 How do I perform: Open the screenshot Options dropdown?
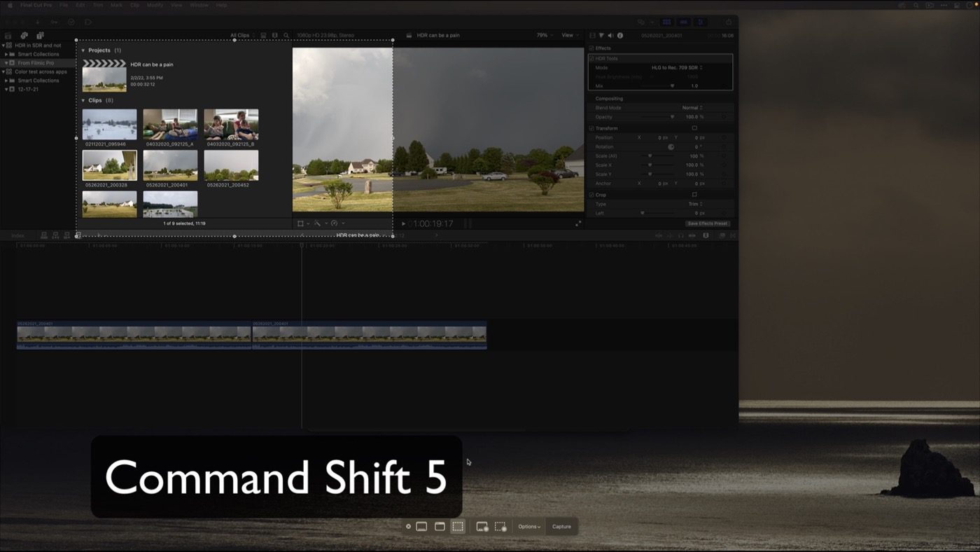[528, 527]
